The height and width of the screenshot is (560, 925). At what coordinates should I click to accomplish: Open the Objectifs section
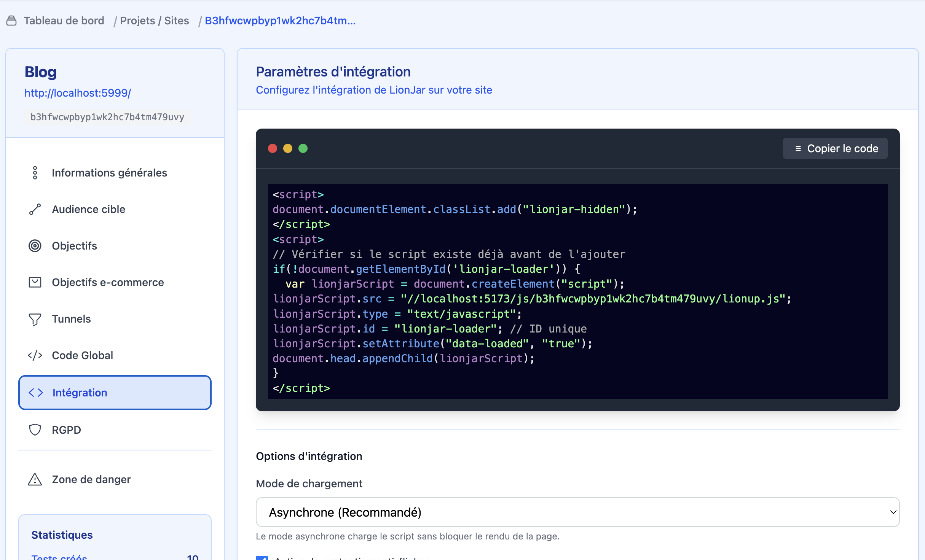point(115,246)
